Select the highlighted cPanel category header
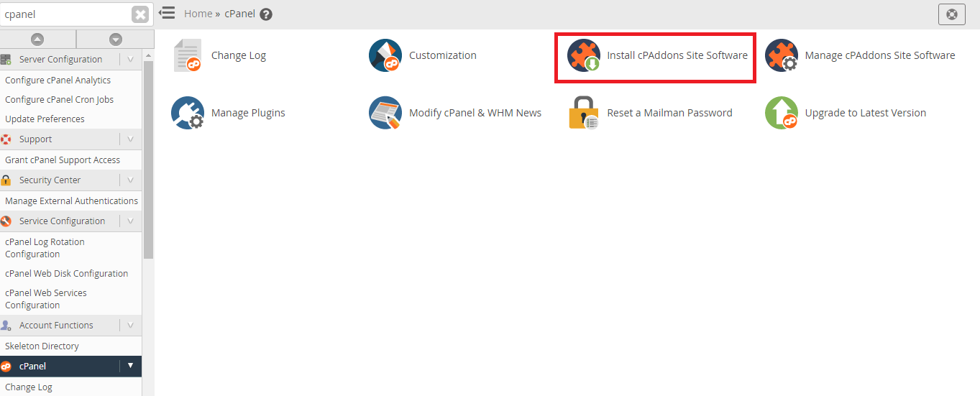The height and width of the screenshot is (396, 980). click(x=70, y=366)
